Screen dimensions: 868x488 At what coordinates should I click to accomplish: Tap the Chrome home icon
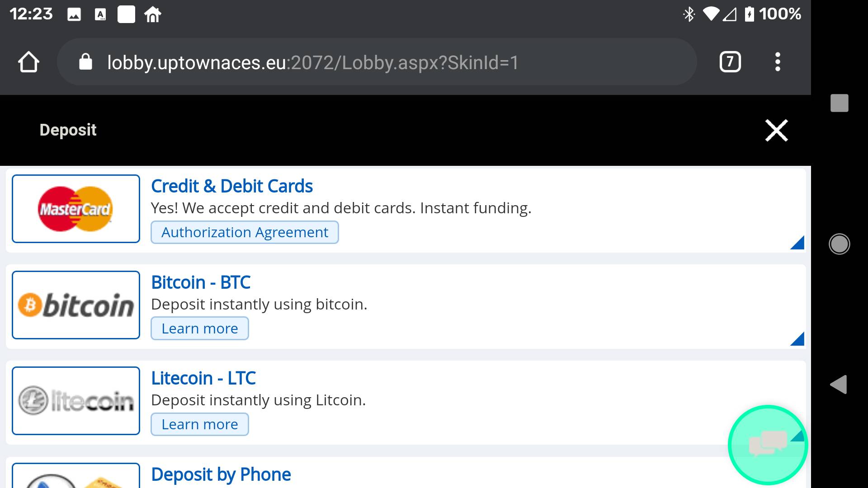click(x=28, y=62)
